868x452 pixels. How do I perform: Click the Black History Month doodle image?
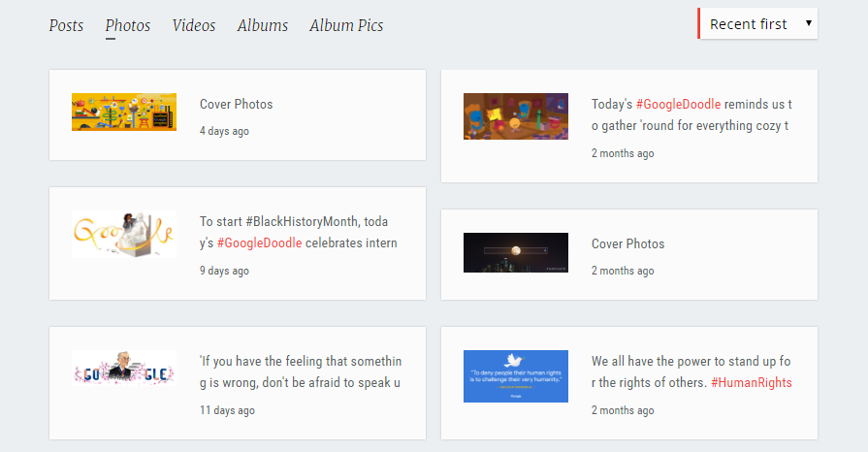(x=124, y=234)
